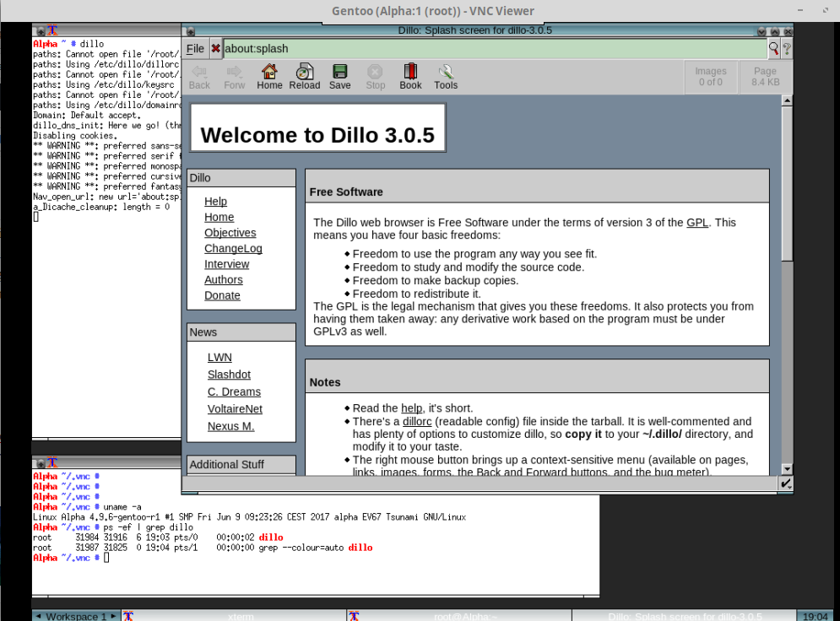
Task: Follow the help link in Notes
Action: click(x=411, y=408)
